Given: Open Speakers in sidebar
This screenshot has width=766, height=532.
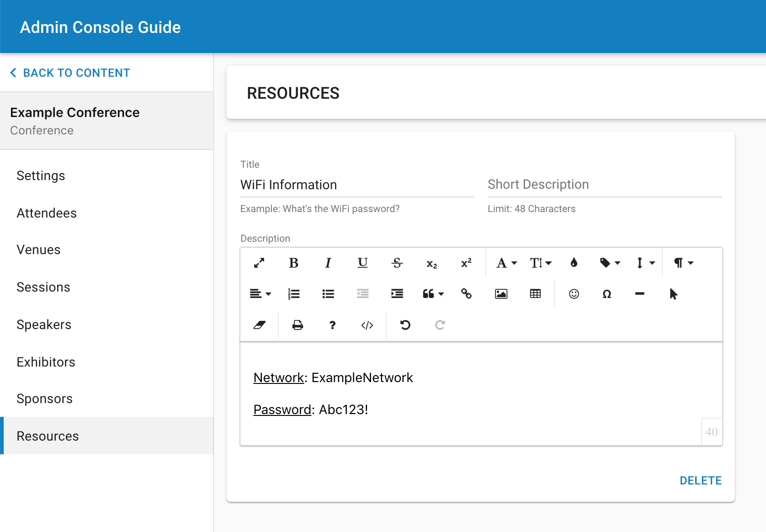Looking at the screenshot, I should (x=107, y=325).
